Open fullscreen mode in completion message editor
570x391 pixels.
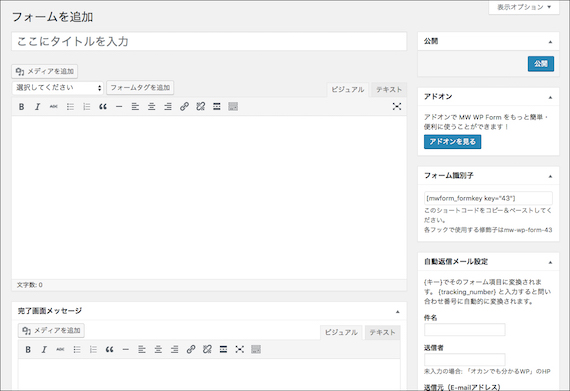click(x=240, y=350)
